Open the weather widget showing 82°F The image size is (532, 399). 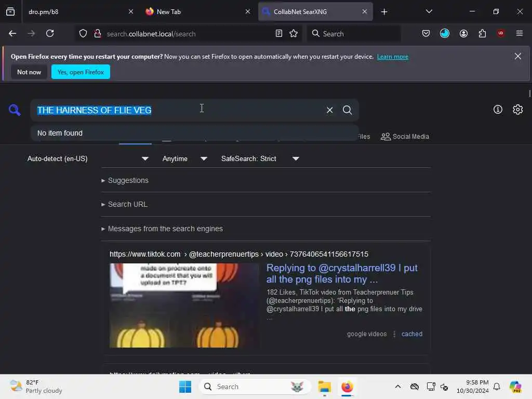tap(36, 387)
